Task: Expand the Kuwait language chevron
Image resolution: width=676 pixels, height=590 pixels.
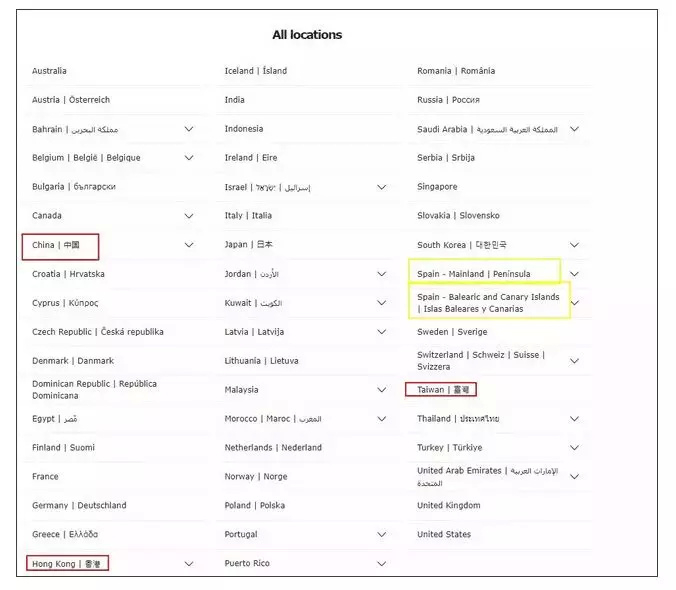Action: 382,303
